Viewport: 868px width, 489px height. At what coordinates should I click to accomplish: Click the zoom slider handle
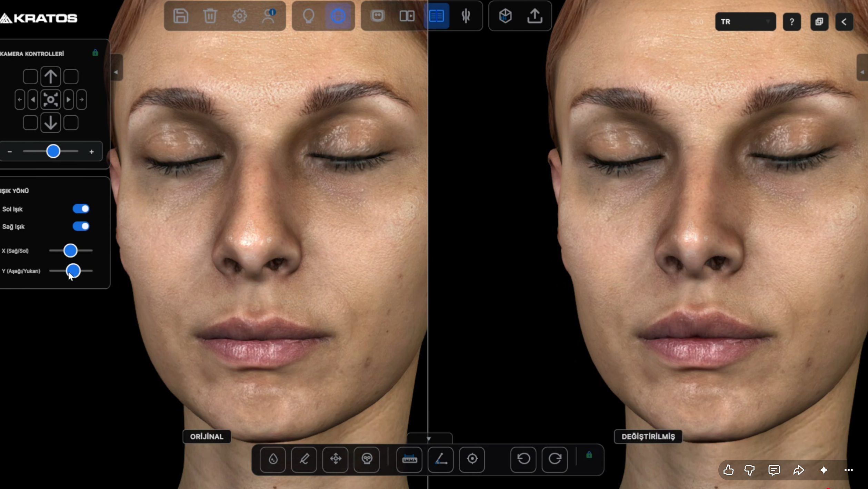[53, 151]
